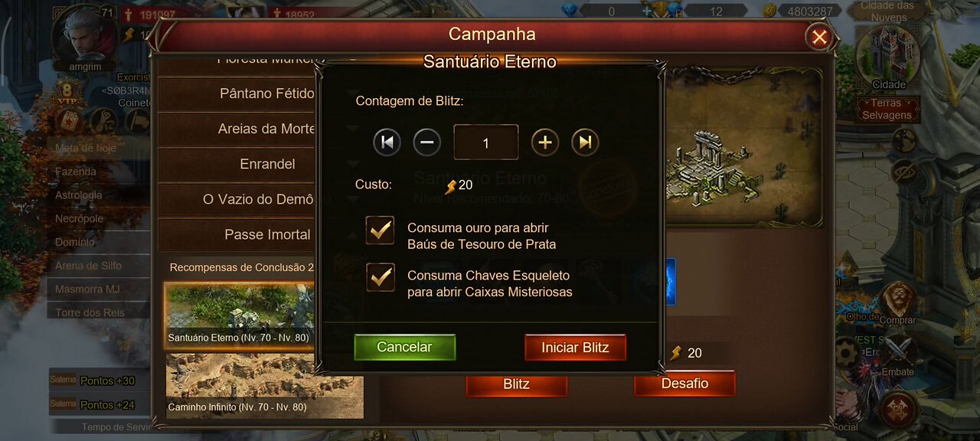Set Blitz count to maximum
The width and height of the screenshot is (980, 441).
pos(585,142)
